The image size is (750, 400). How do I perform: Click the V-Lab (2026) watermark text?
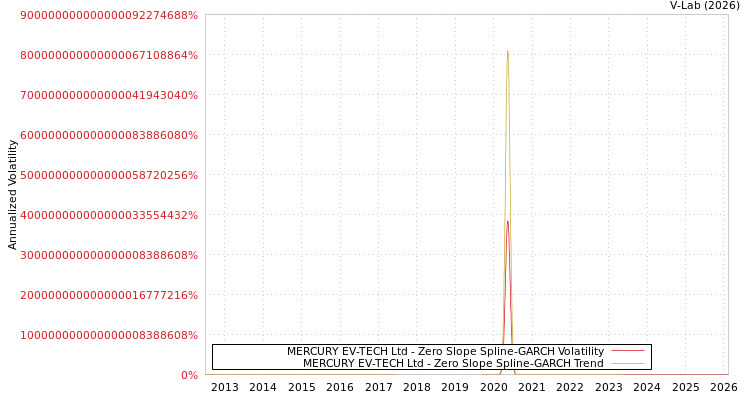tap(705, 6)
